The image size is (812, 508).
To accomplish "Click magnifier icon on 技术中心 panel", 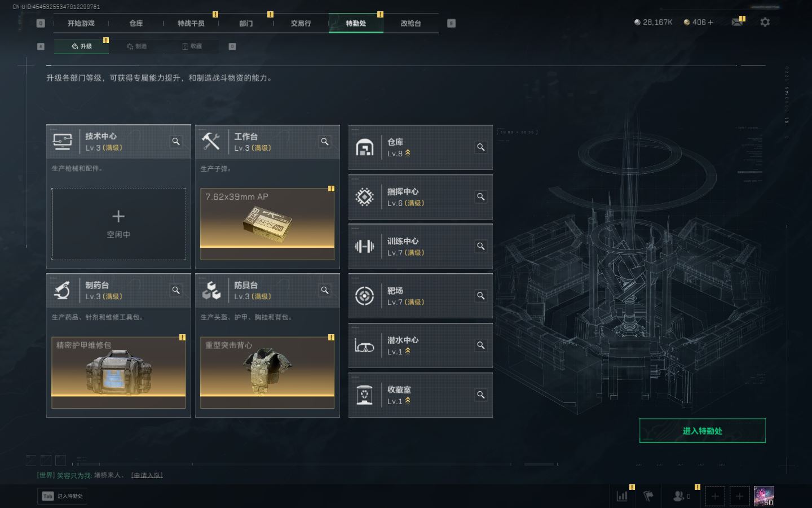I will click(176, 142).
